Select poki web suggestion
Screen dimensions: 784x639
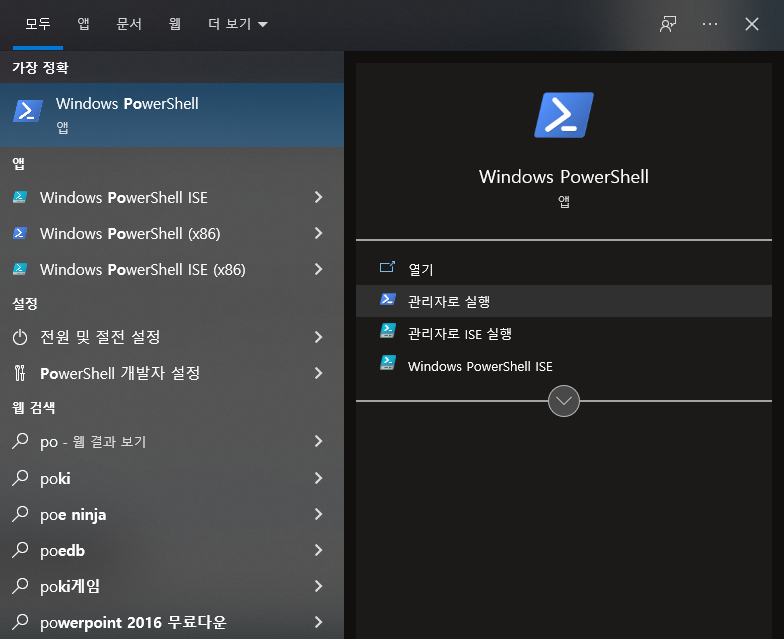tap(172, 478)
